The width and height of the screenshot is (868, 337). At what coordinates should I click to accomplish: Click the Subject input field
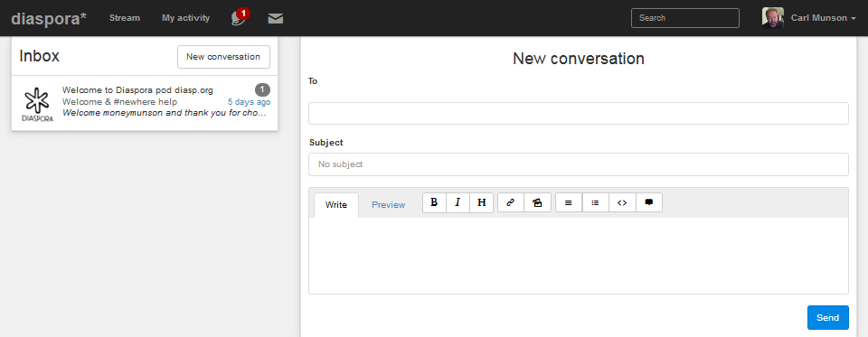point(578,164)
